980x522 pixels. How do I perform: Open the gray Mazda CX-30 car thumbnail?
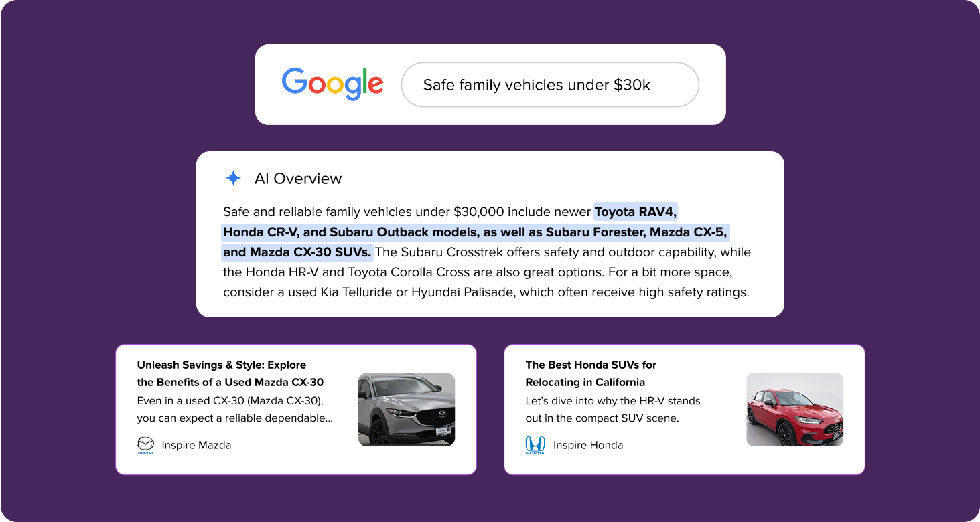tap(406, 410)
